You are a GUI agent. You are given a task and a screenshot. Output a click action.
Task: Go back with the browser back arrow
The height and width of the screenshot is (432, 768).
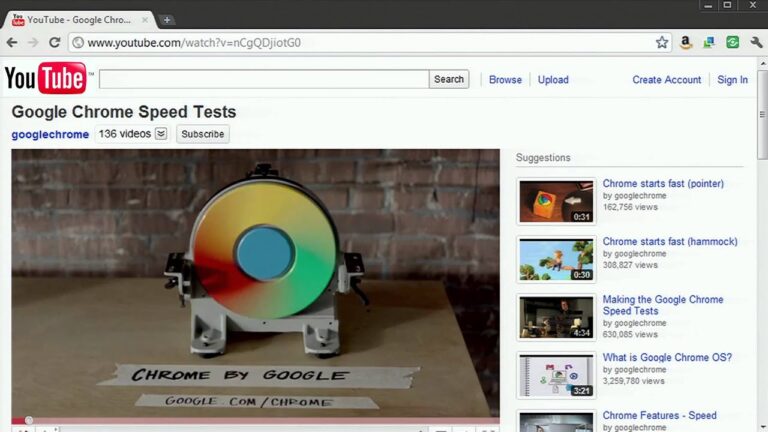pyautogui.click(x=12, y=43)
